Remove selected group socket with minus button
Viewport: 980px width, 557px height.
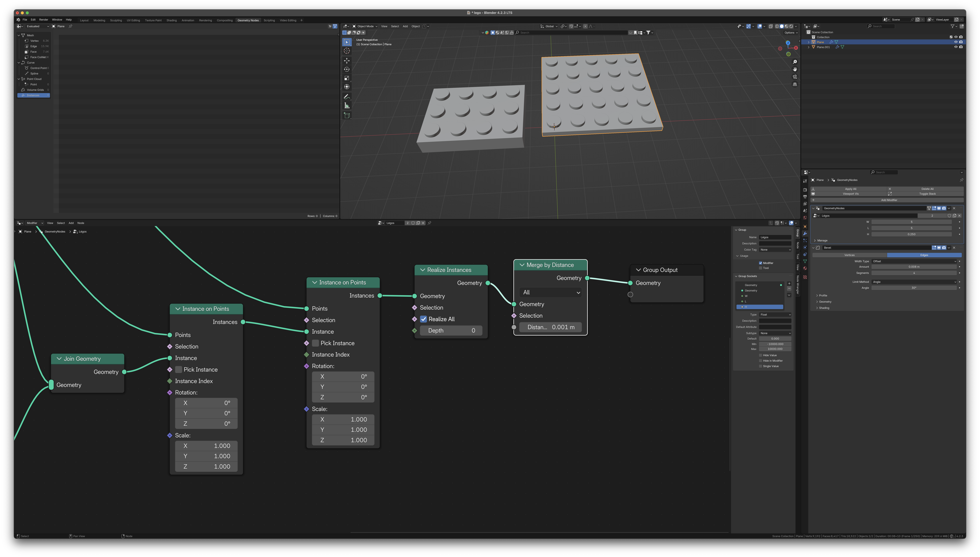(x=789, y=288)
